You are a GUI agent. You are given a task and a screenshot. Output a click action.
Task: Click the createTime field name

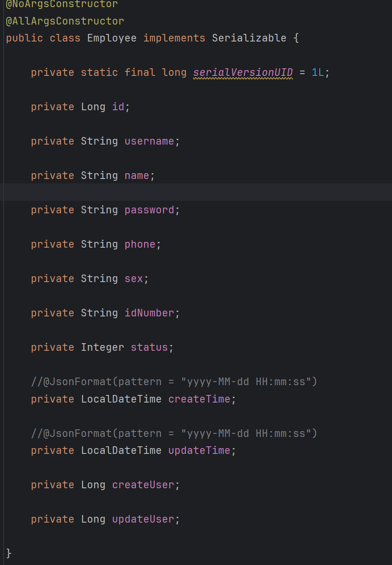[x=199, y=399]
